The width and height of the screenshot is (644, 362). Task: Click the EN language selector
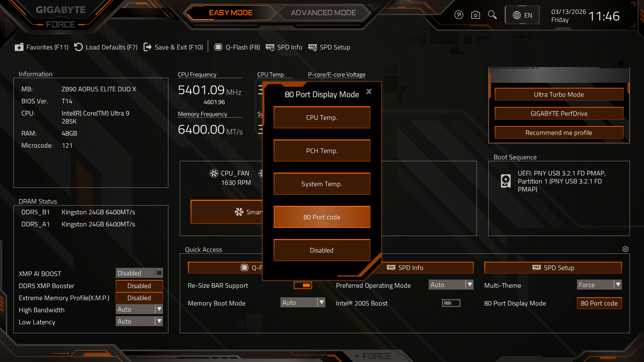pyautogui.click(x=522, y=15)
